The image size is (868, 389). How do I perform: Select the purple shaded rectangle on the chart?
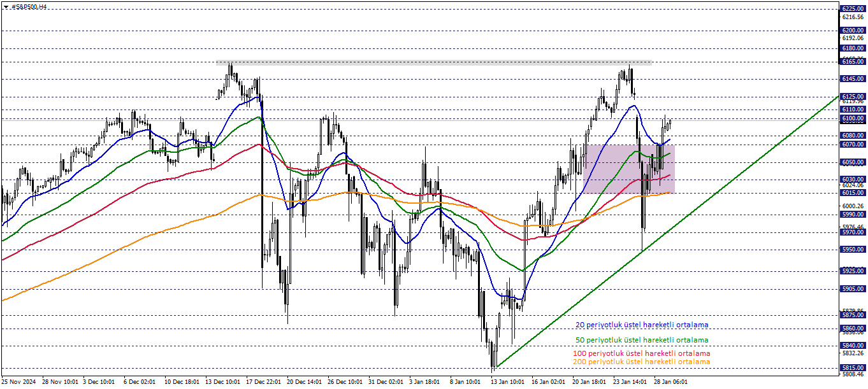tap(628, 169)
